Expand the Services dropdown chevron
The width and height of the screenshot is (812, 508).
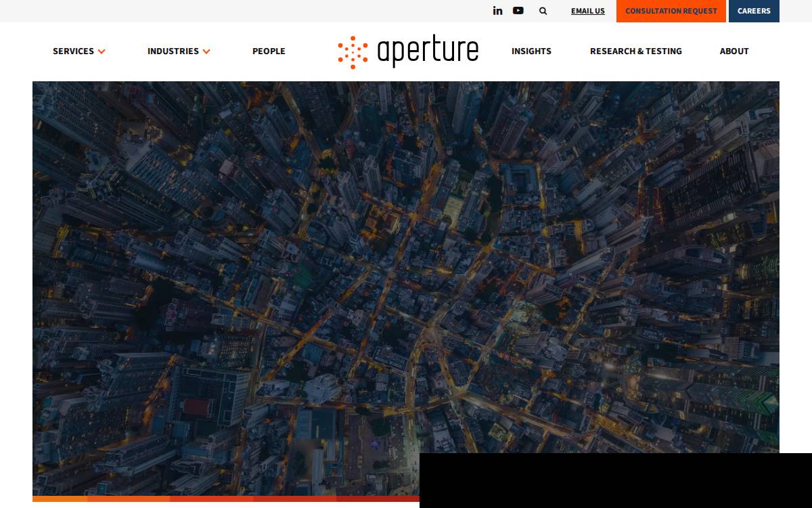[x=101, y=51]
